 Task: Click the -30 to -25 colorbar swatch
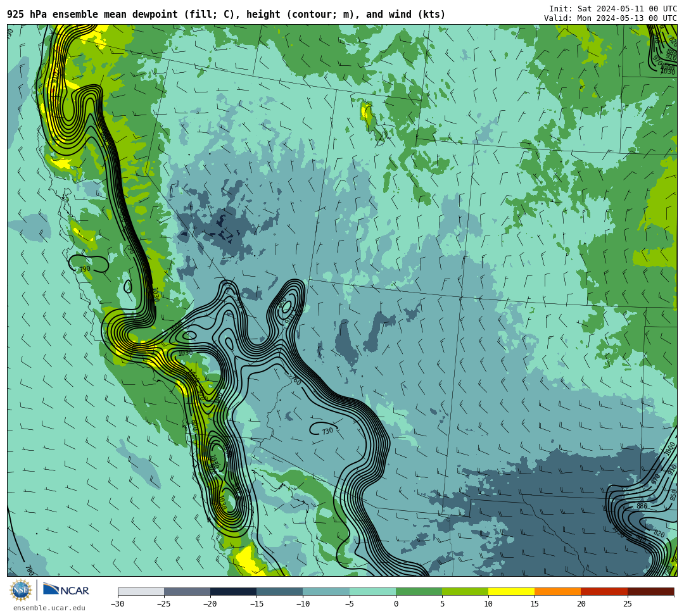pos(141,591)
